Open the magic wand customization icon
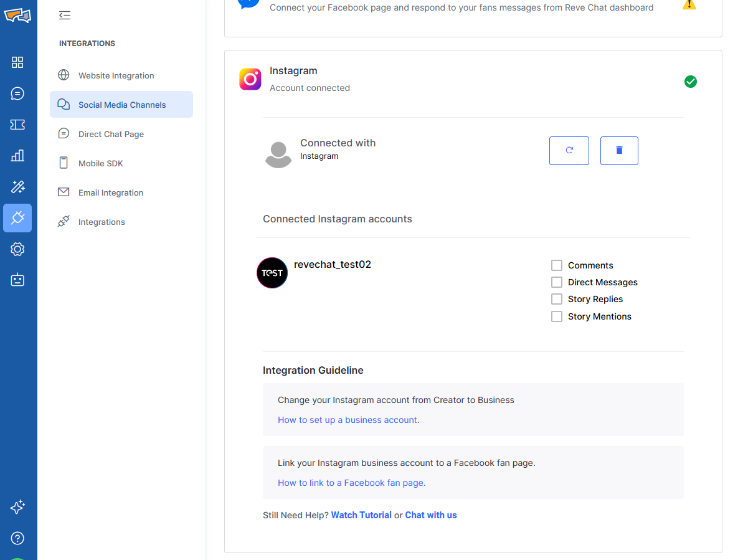 (x=17, y=187)
